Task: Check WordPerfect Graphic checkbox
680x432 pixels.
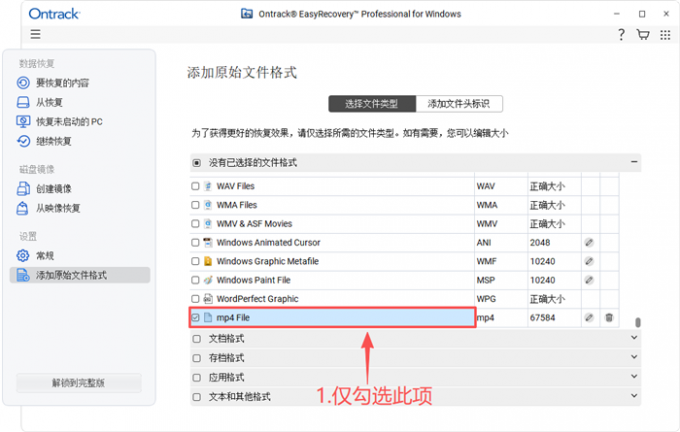Action: click(195, 299)
